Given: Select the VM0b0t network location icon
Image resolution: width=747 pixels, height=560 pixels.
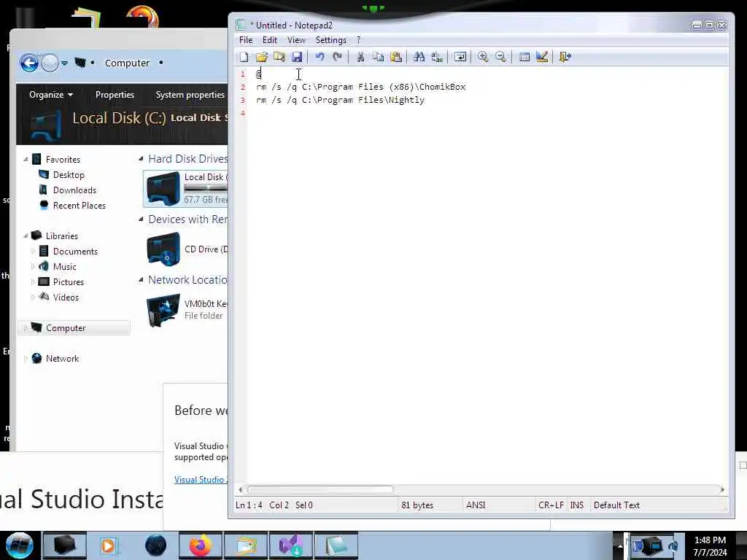Looking at the screenshot, I should (163, 310).
